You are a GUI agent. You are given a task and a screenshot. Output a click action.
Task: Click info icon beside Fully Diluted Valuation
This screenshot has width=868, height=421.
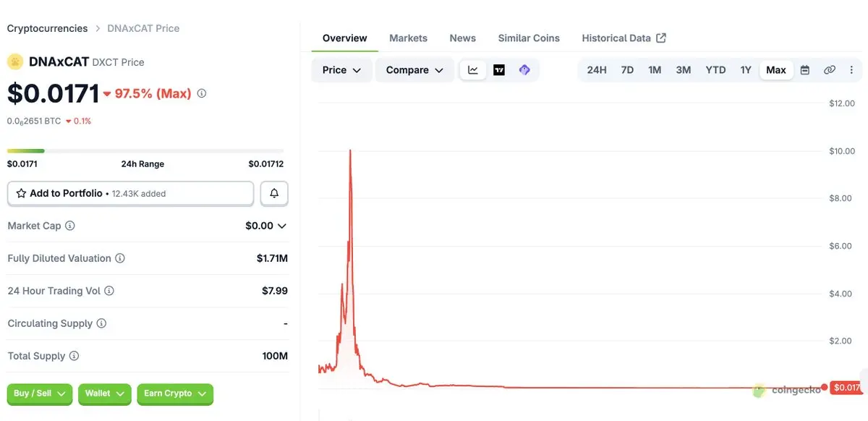(x=120, y=258)
